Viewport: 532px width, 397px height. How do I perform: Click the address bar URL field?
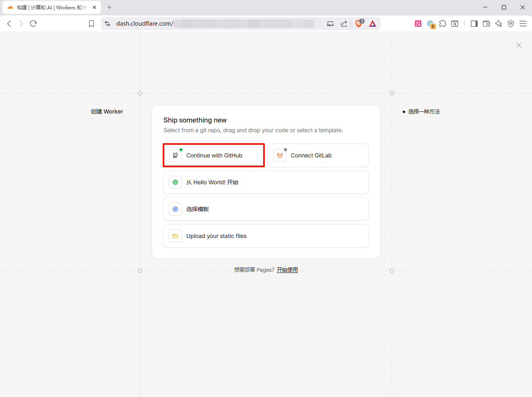tap(216, 24)
